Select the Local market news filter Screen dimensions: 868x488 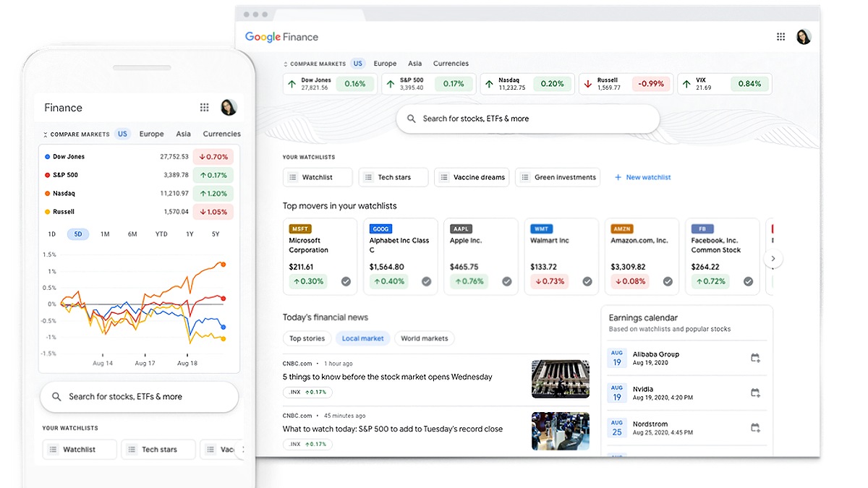click(x=363, y=338)
